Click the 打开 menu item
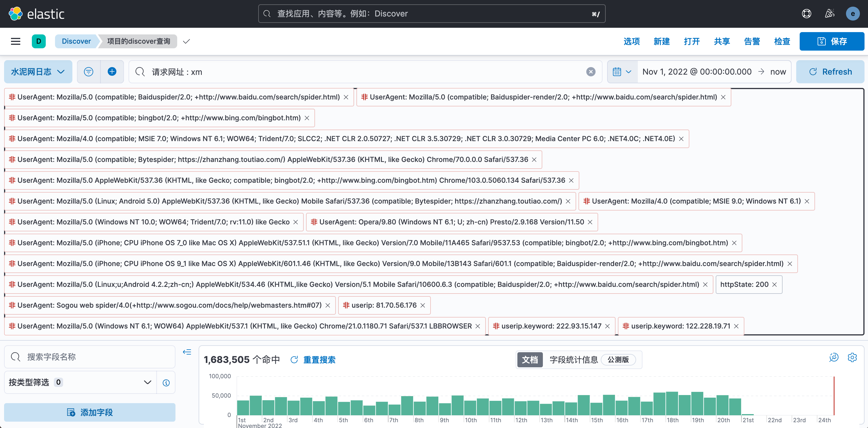The width and height of the screenshot is (868, 428). pos(691,41)
